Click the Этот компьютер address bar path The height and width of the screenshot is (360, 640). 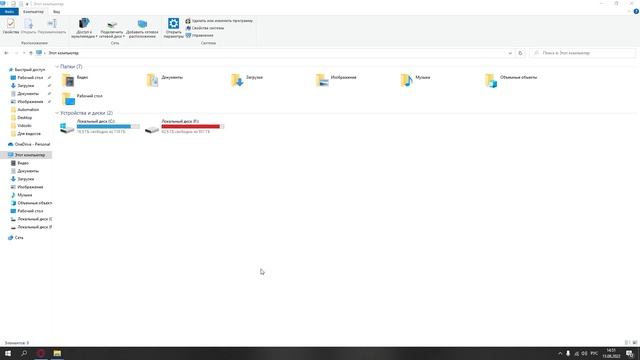coord(63,53)
